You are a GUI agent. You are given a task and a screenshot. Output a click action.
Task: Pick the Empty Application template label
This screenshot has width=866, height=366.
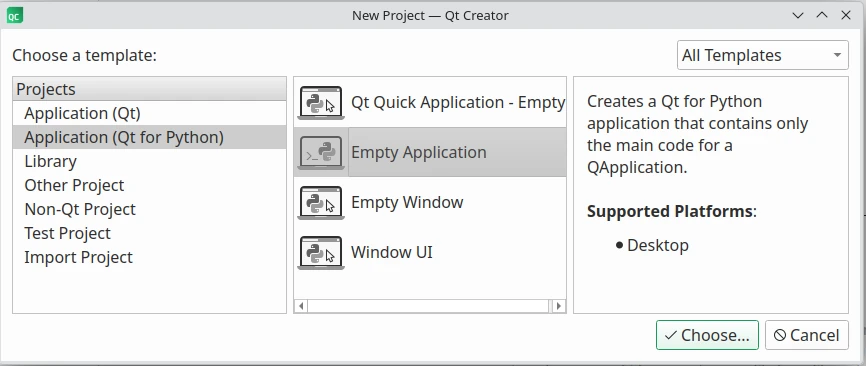419,152
